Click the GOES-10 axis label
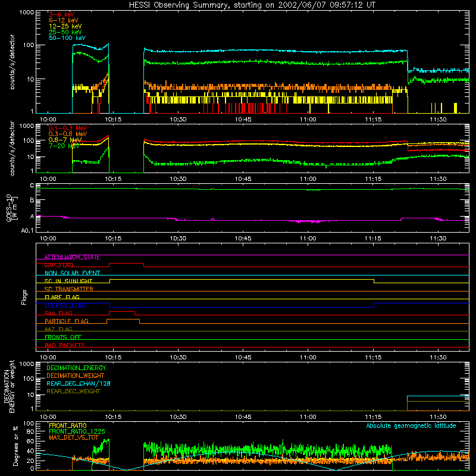This screenshot has width=476, height=476. (12, 208)
